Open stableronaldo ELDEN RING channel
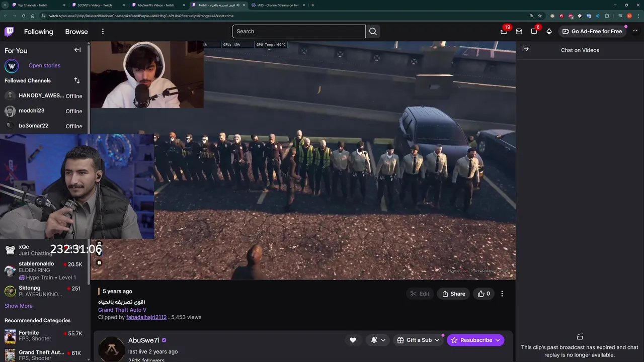The width and height of the screenshot is (644, 362). (x=44, y=270)
